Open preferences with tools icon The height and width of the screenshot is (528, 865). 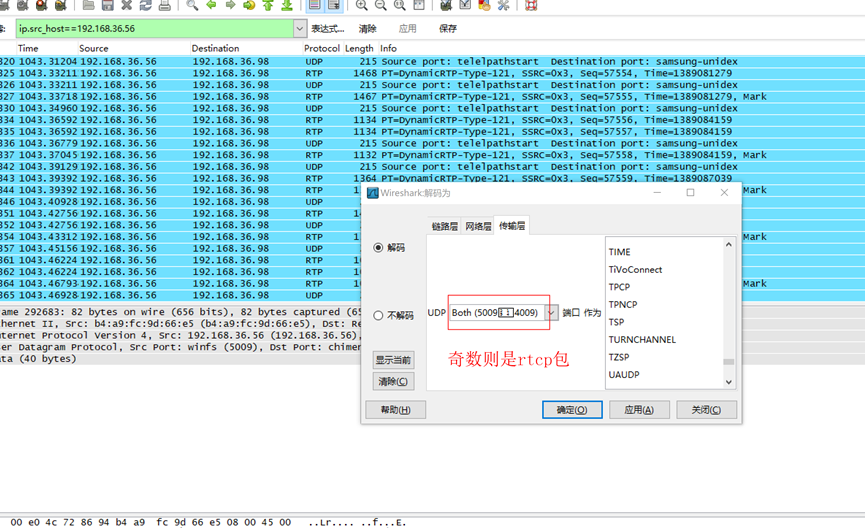pyautogui.click(x=503, y=5)
